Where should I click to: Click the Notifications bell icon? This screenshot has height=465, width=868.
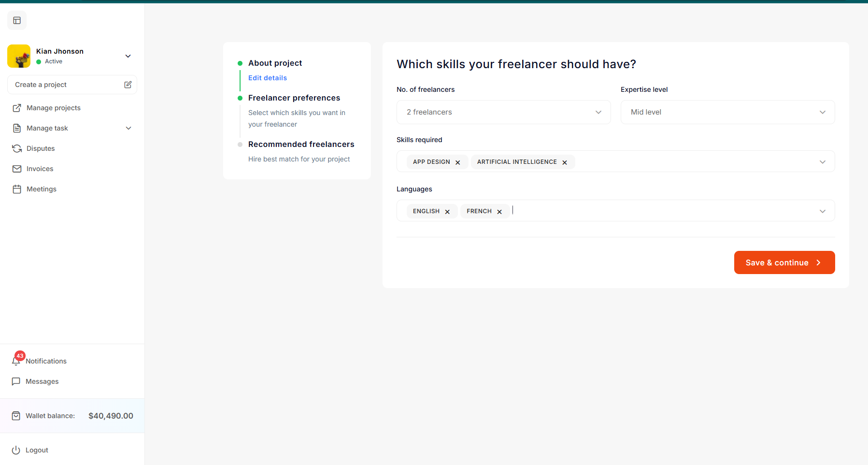click(x=16, y=361)
